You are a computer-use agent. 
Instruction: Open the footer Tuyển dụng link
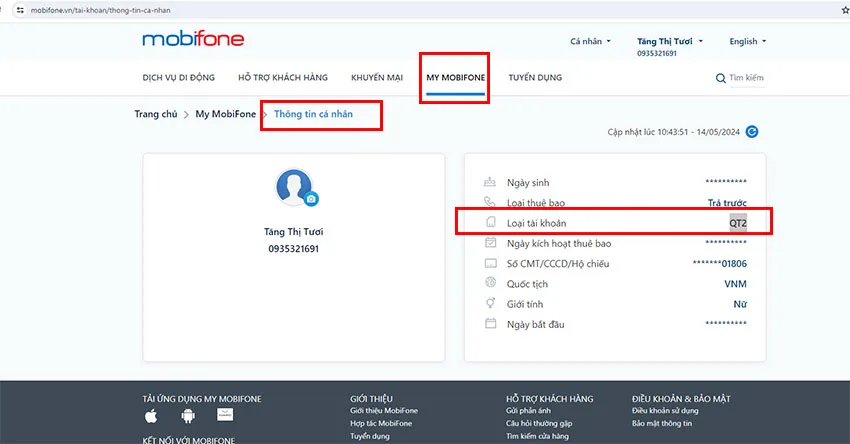[x=370, y=436]
